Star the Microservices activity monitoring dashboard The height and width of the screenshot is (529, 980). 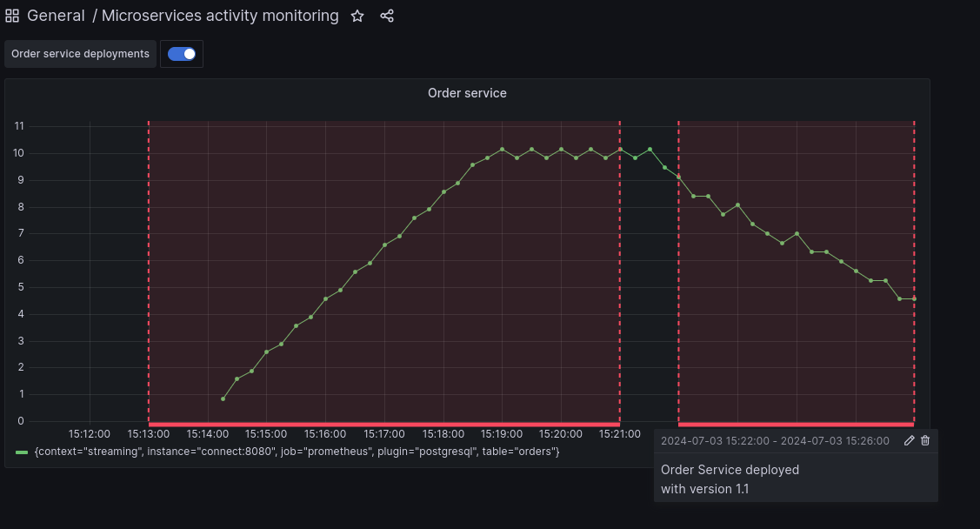pos(357,16)
